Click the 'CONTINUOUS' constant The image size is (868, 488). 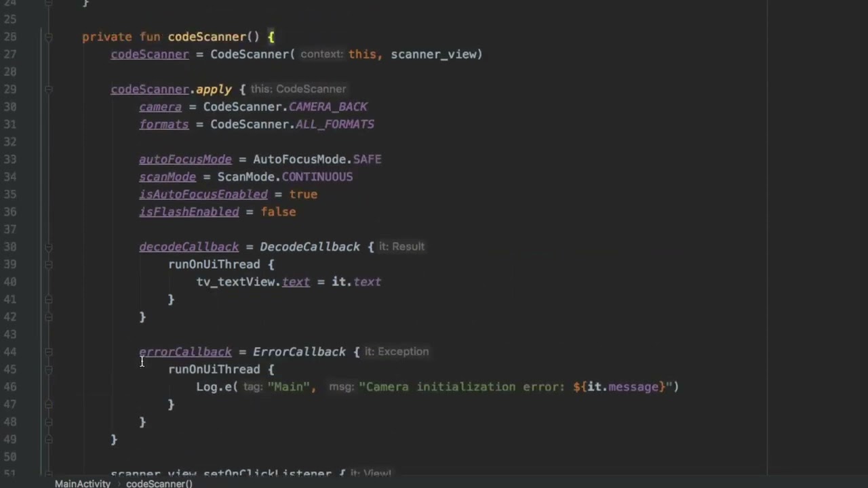pyautogui.click(x=317, y=177)
